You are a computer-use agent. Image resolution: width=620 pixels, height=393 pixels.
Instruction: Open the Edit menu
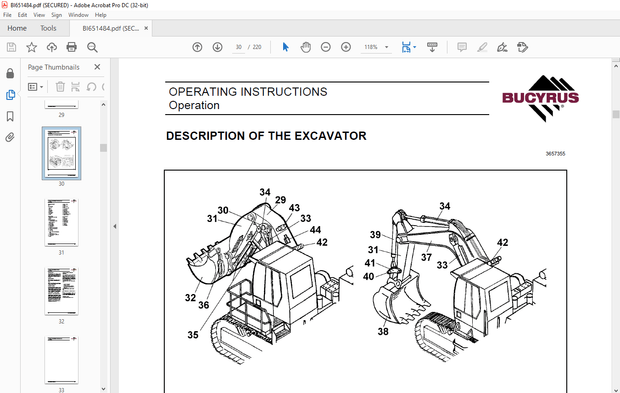coord(22,15)
